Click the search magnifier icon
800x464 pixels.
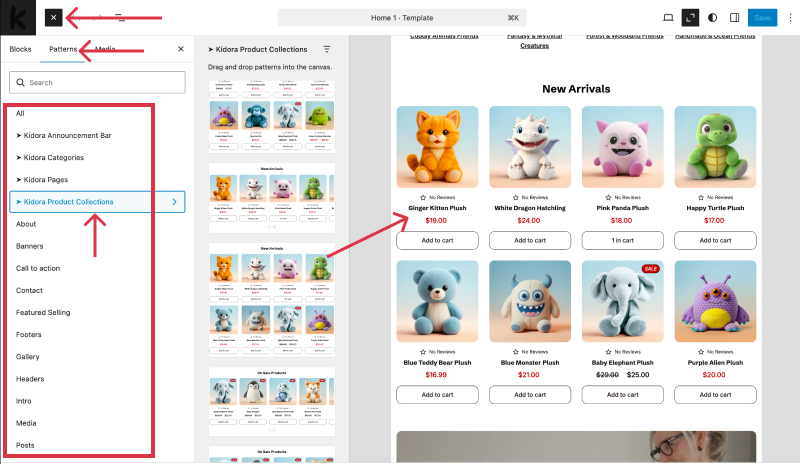coord(20,82)
